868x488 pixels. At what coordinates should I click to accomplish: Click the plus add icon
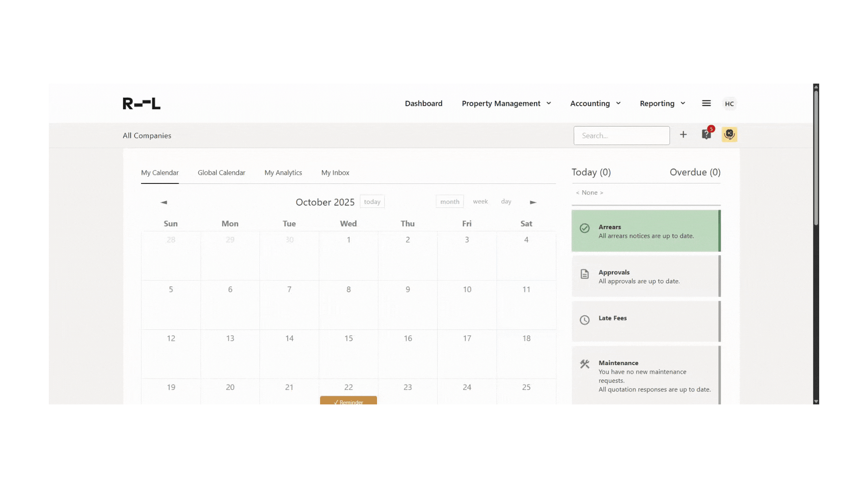683,135
